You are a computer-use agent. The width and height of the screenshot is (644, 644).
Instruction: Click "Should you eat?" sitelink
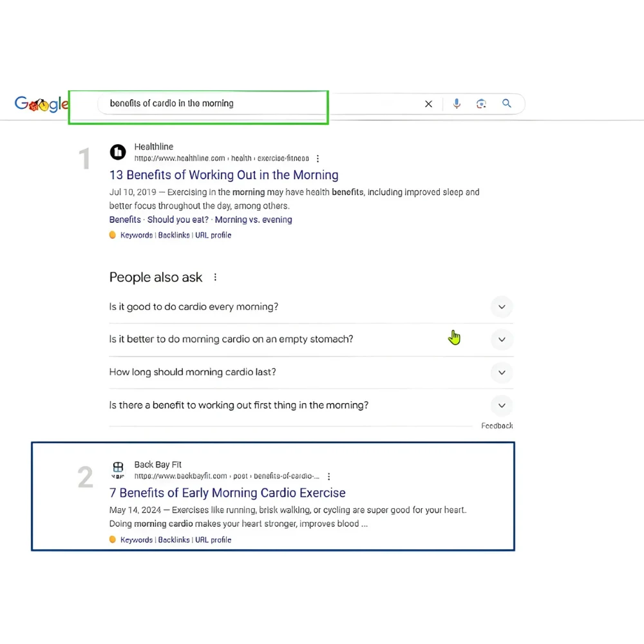[178, 220]
